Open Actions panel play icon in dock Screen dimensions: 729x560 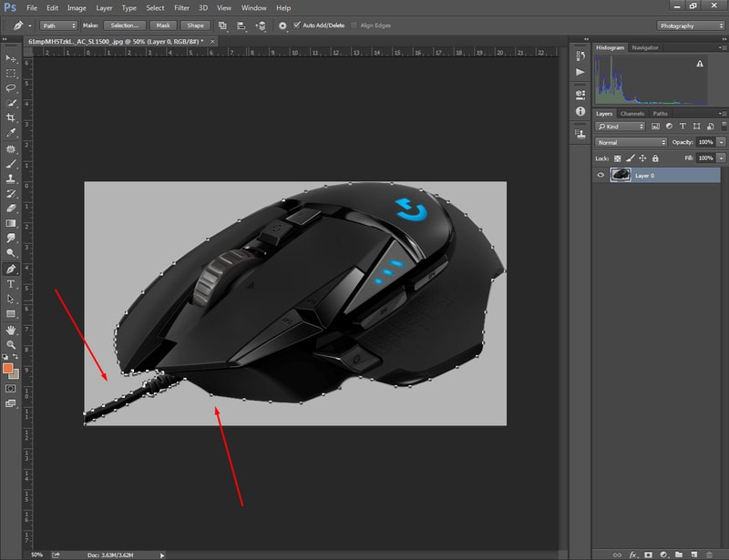tap(580, 72)
